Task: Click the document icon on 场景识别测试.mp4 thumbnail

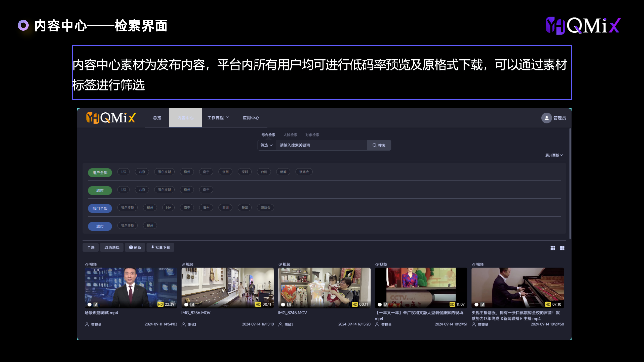Action: 96,304
